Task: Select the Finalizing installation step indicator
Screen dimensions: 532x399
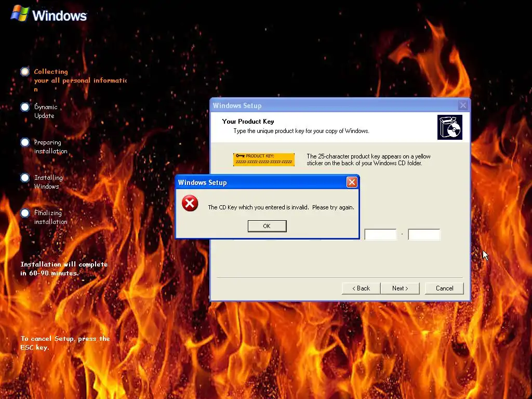Action: pos(25,212)
